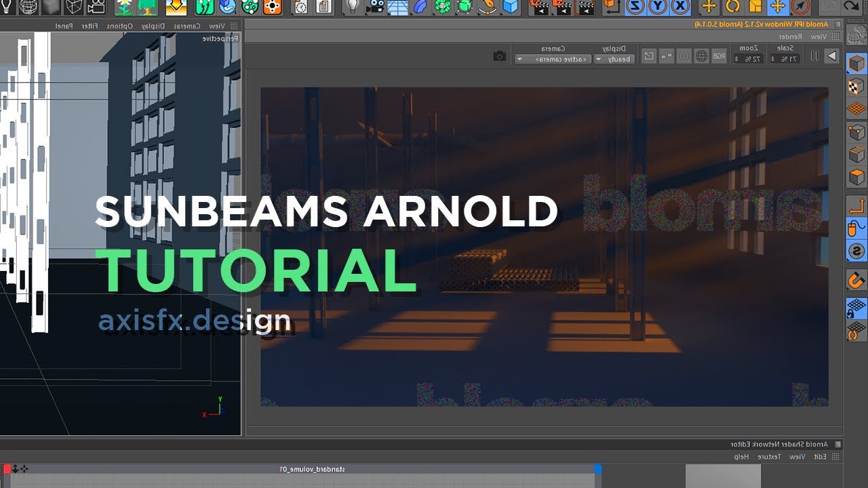The width and height of the screenshot is (868, 488).
Task: Click the green tree icon in top toolbar
Action: 146,7
